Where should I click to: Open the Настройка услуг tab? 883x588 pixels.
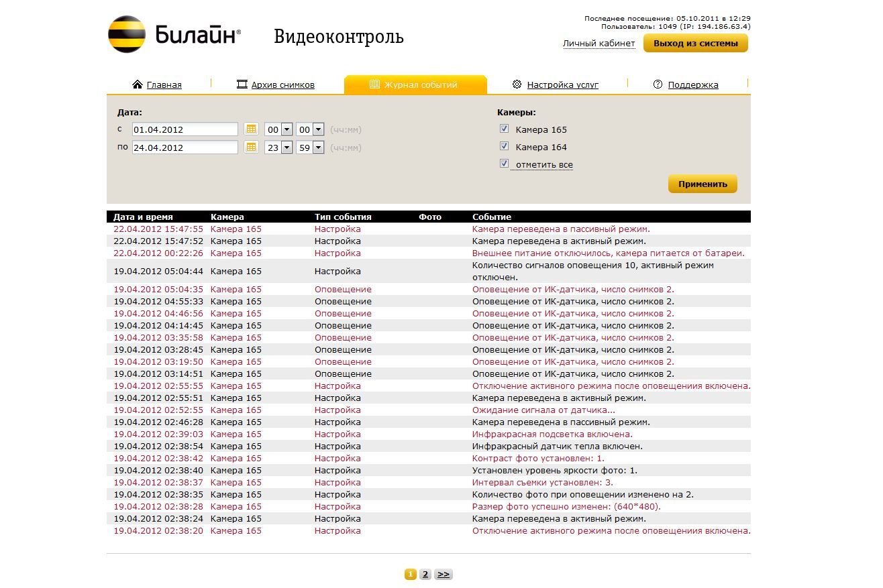tap(562, 84)
